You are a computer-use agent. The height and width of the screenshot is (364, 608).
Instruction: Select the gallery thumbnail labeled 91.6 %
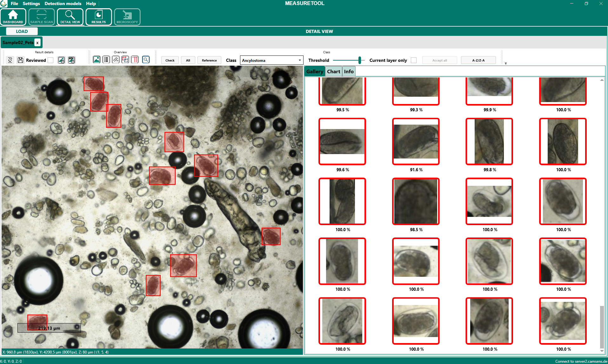pyautogui.click(x=416, y=141)
